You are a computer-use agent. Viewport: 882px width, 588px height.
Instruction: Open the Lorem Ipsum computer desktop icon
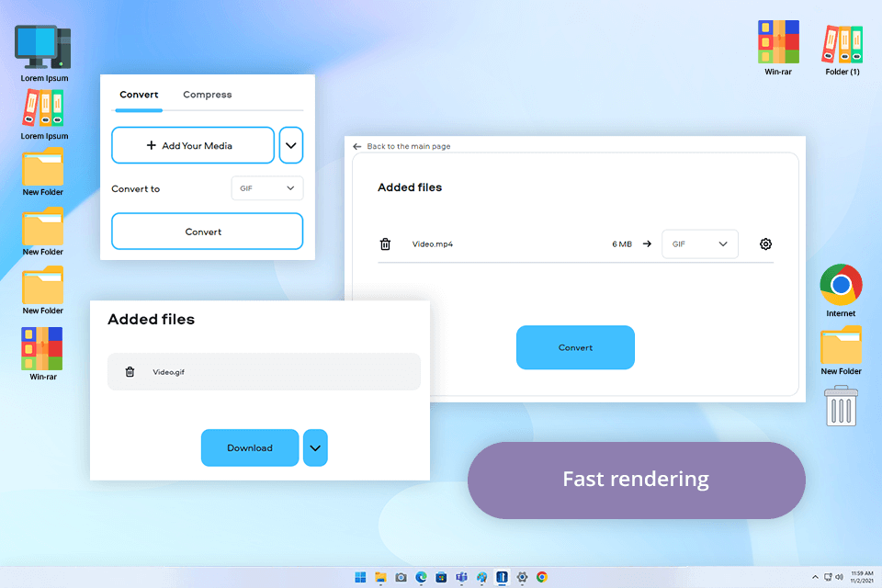44,53
